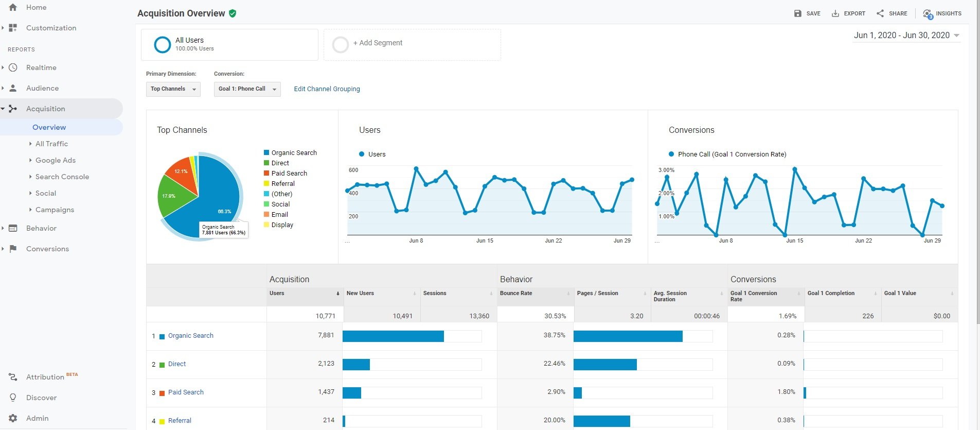Click the Conversions flag icon
Screen dimensions: 980x430
pos(13,249)
